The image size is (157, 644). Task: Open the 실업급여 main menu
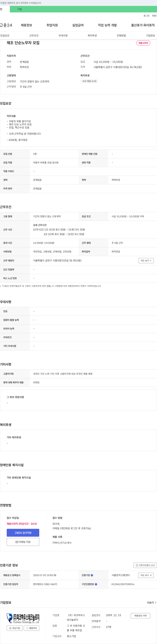pyautogui.click(x=78, y=25)
